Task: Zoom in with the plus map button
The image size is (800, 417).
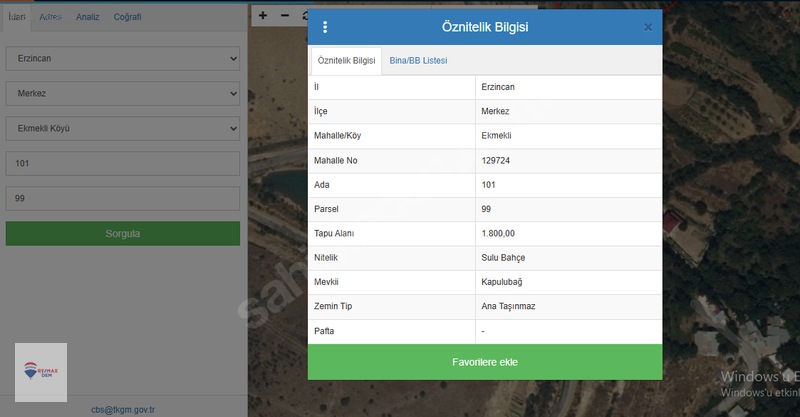Action: click(263, 16)
